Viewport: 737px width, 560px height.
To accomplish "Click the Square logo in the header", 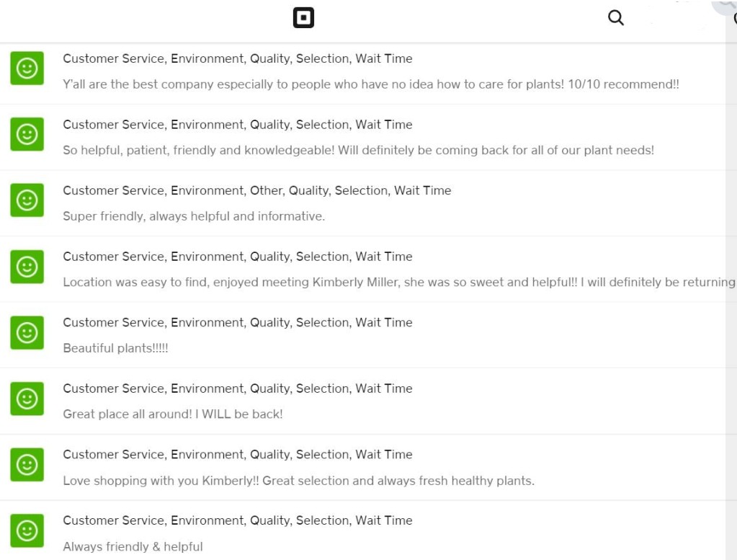I will [x=303, y=18].
